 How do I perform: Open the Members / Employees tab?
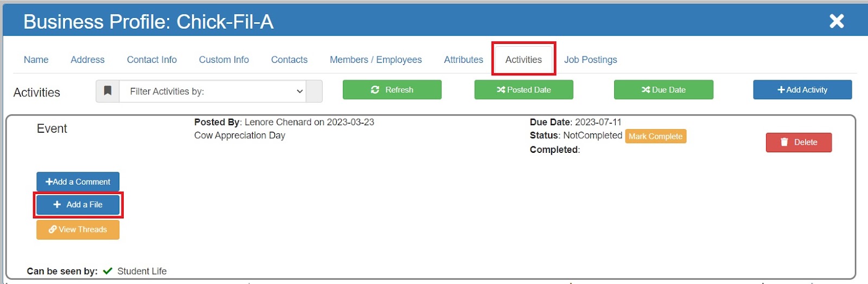375,60
